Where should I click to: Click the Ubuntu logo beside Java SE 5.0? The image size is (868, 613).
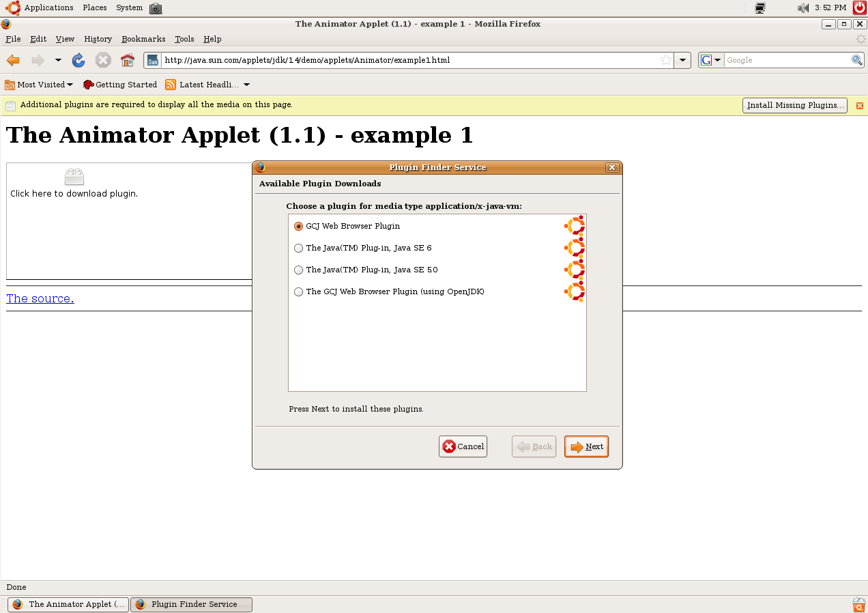(575, 270)
